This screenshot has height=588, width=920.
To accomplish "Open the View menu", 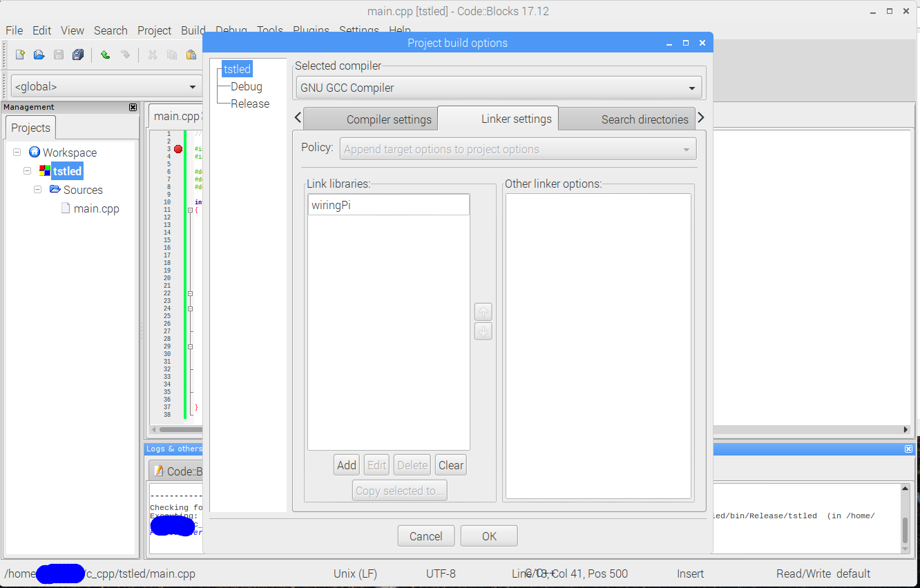I will point(73,30).
